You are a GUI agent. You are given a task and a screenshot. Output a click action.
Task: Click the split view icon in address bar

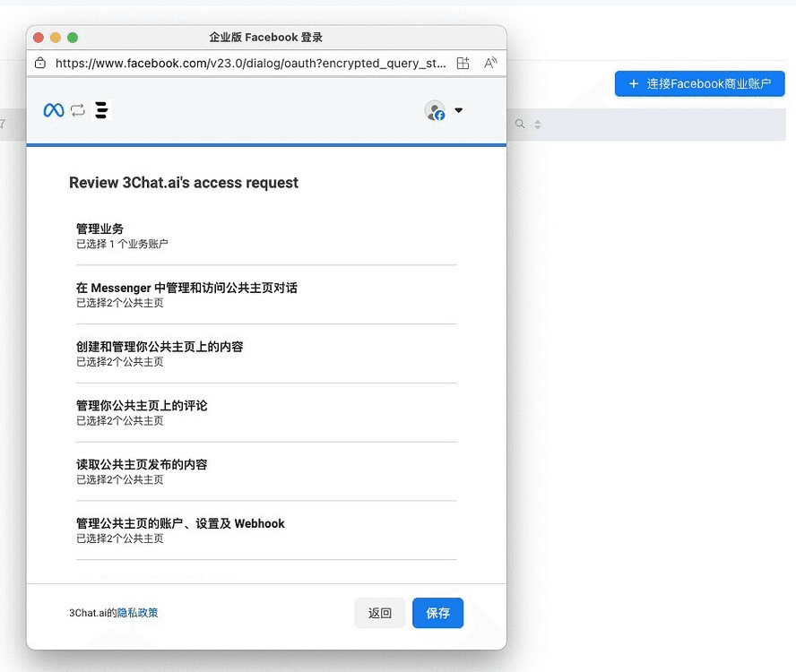coord(463,63)
